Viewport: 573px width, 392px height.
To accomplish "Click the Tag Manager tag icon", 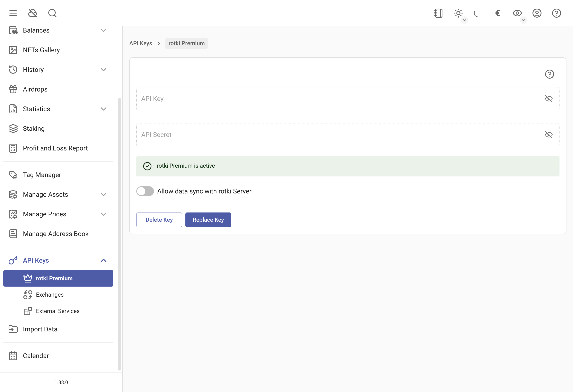I will point(13,175).
